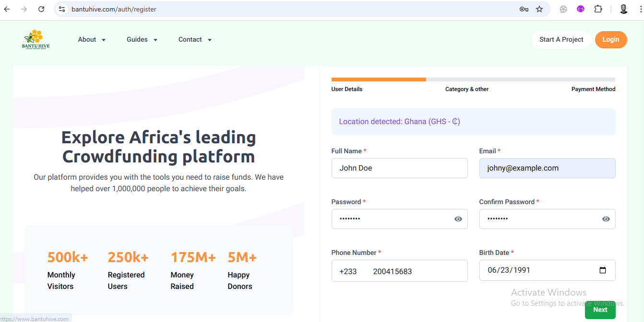Click the Start A Project button
Screen dimensions: 644x322
click(x=561, y=40)
